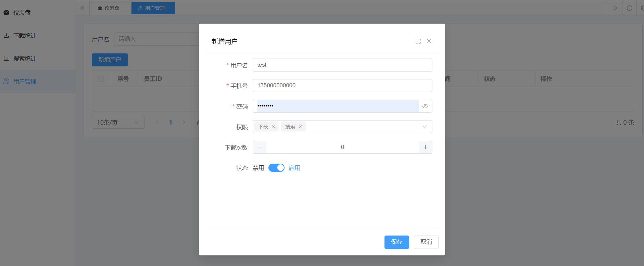Close the 新增用户 dialog with X icon
The height and width of the screenshot is (266, 644).
tap(429, 41)
